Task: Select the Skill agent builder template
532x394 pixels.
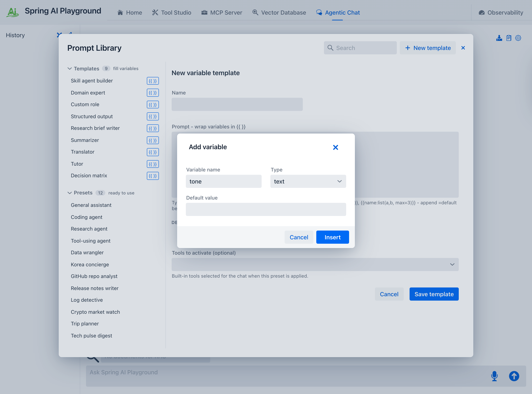Action: click(x=92, y=81)
